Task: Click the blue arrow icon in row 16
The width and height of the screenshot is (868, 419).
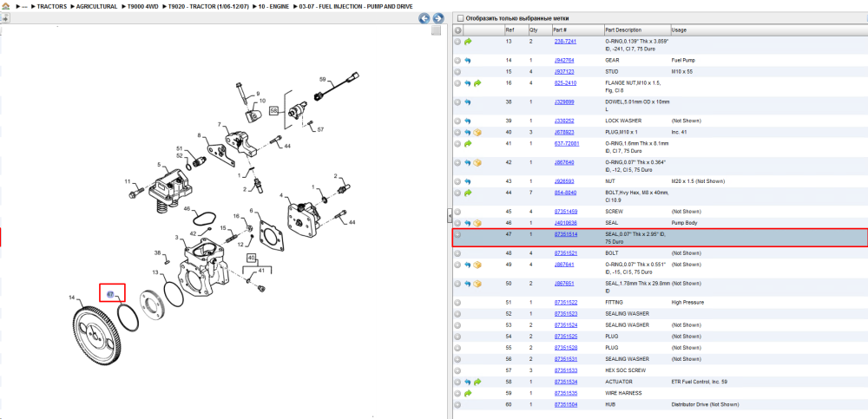Action: coord(468,83)
